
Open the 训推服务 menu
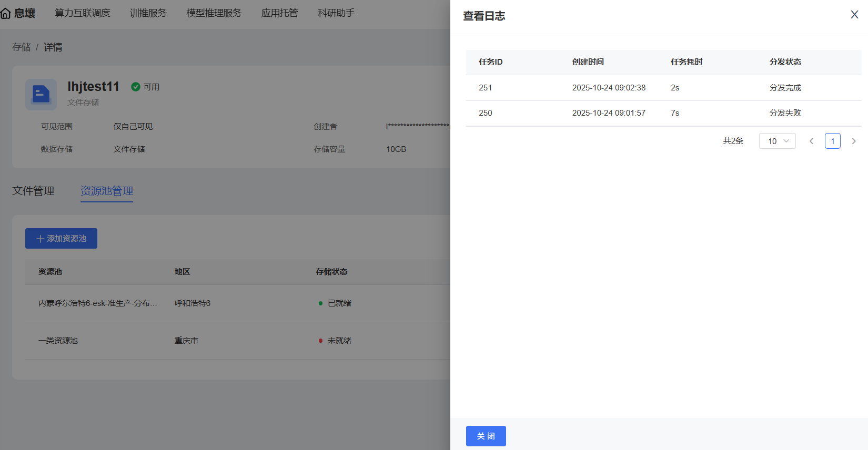tap(148, 13)
